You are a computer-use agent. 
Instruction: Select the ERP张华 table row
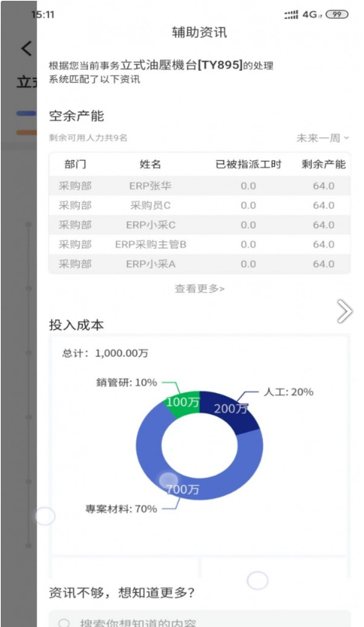click(200, 186)
